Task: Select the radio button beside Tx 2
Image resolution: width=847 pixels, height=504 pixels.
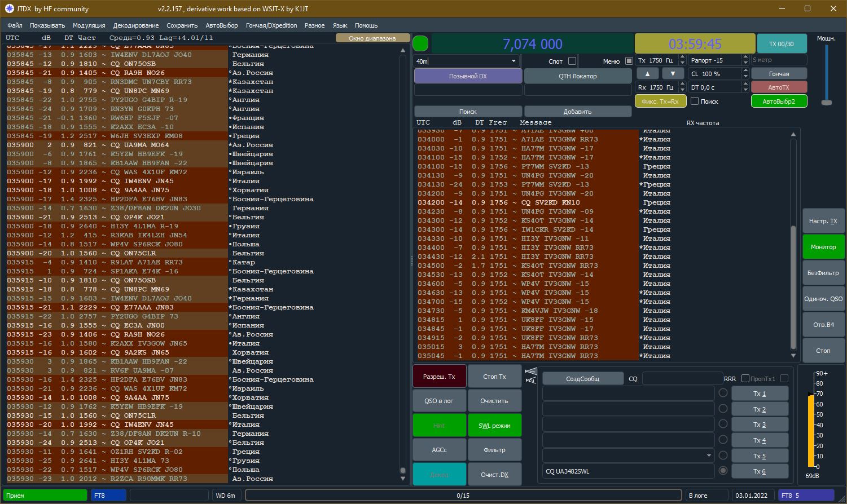Action: (x=723, y=409)
